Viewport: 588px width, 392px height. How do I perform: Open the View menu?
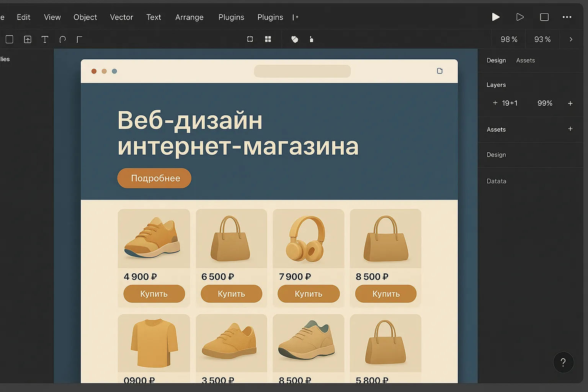52,17
